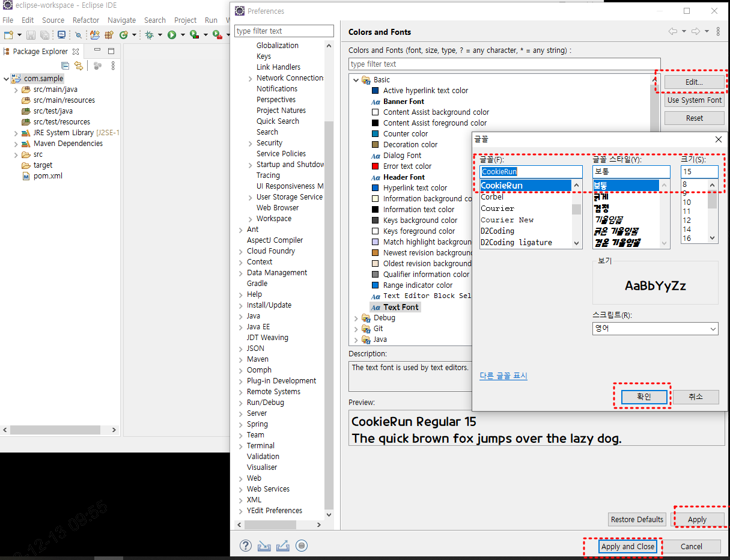
Task: Open the Source menu
Action: click(53, 20)
